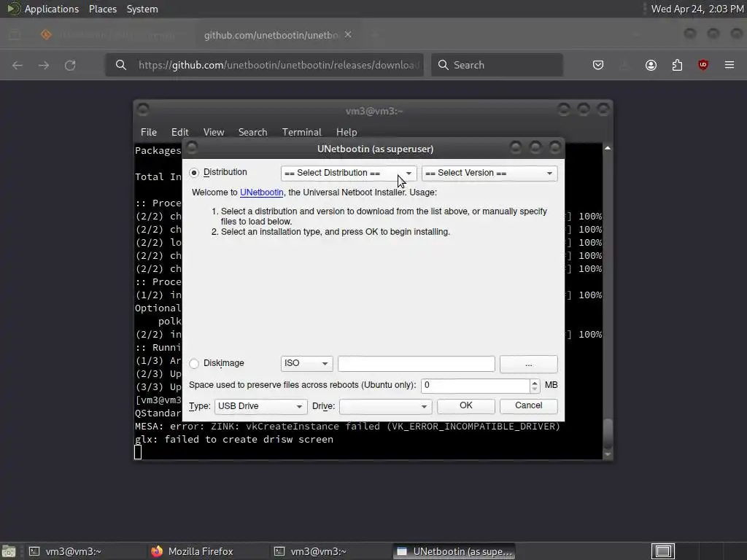Screen dimensions: 747x560
Task: Select the Diskimage radio button
Action: (194, 363)
